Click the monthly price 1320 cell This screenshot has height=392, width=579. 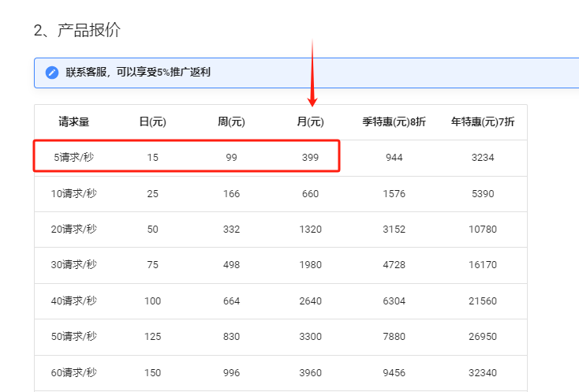310,230
